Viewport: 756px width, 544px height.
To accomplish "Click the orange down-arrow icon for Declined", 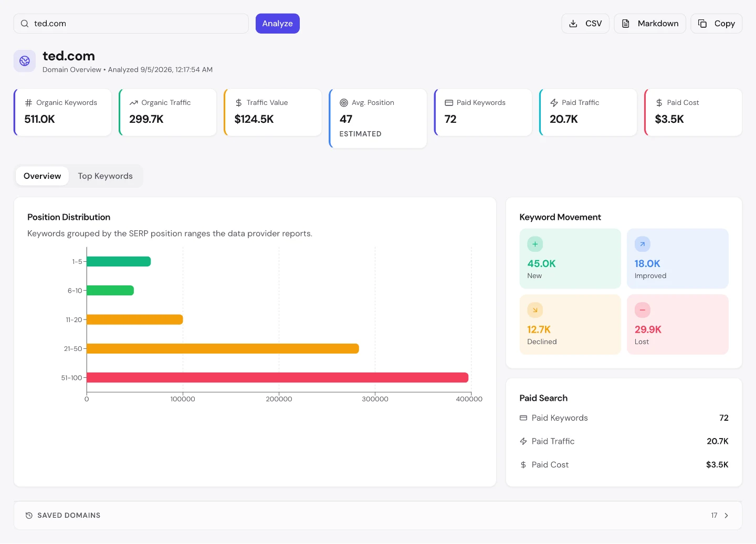I will click(x=535, y=310).
